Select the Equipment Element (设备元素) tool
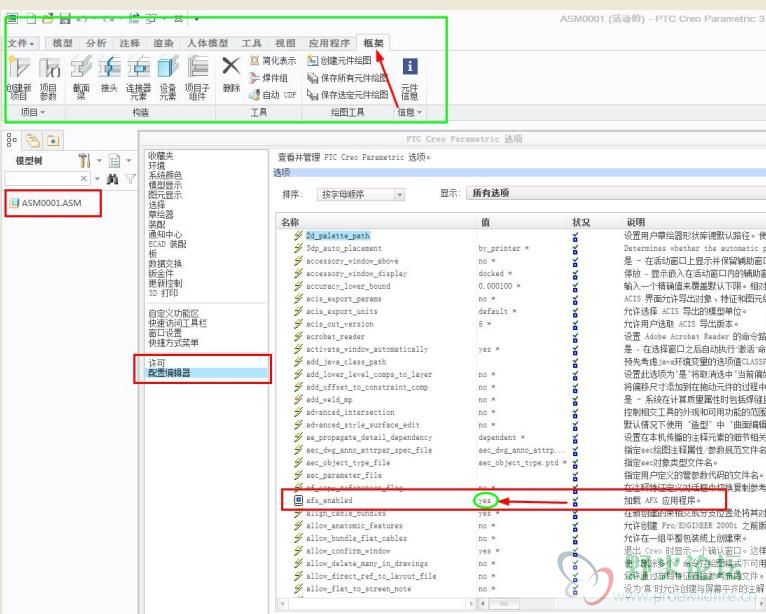The image size is (766, 614). tap(168, 78)
